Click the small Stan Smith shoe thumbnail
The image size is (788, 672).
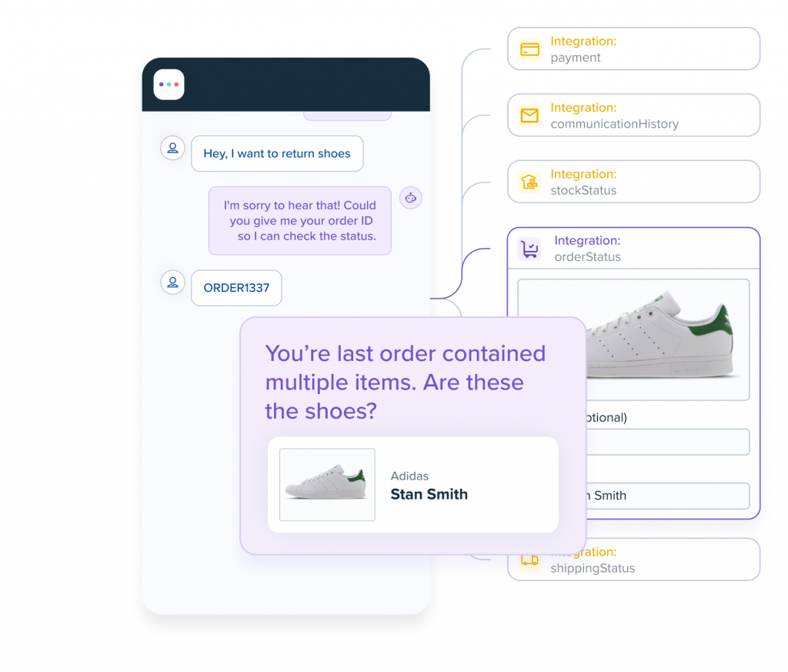(x=327, y=484)
